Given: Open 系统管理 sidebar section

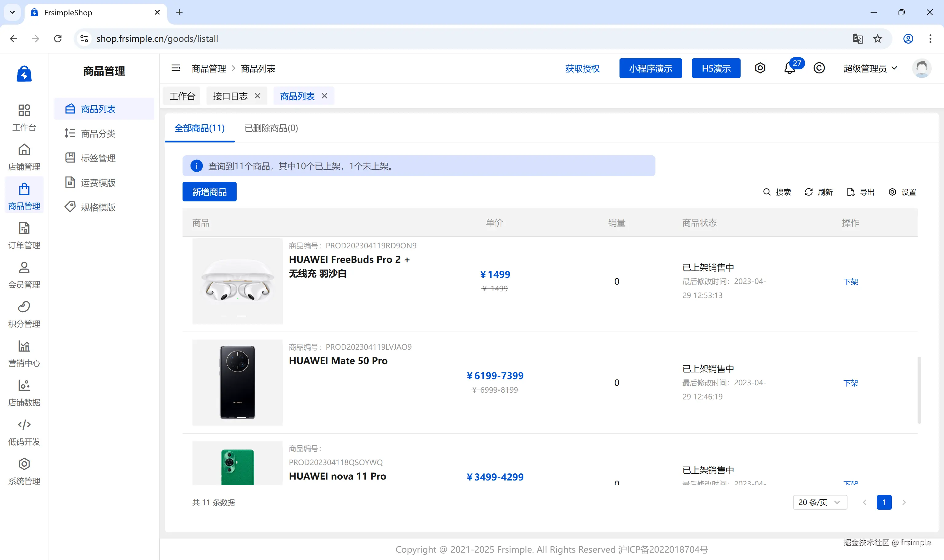Looking at the screenshot, I should pos(24,471).
